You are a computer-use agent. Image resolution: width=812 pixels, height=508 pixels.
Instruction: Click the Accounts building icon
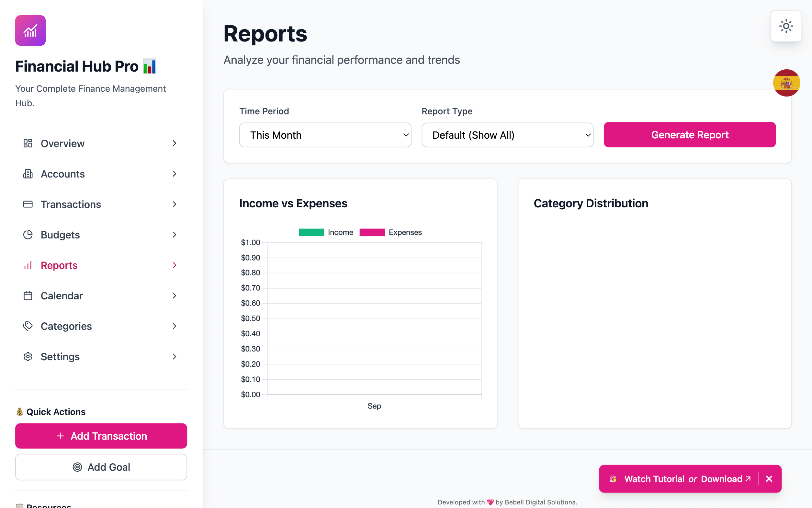pyautogui.click(x=28, y=174)
